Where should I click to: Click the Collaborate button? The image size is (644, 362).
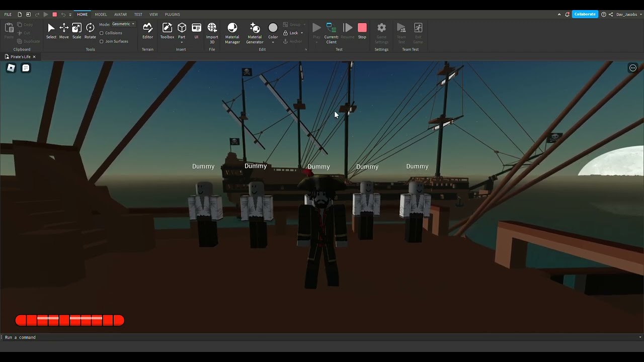(x=585, y=15)
